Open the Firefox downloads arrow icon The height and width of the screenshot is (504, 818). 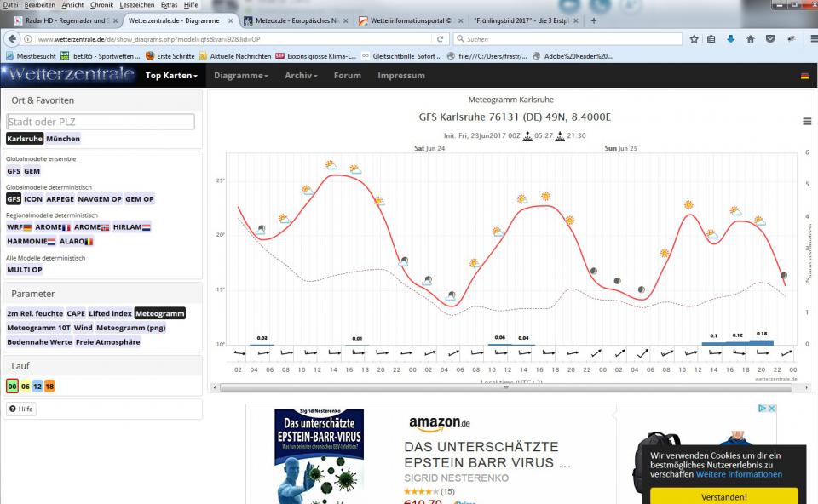tap(730, 39)
